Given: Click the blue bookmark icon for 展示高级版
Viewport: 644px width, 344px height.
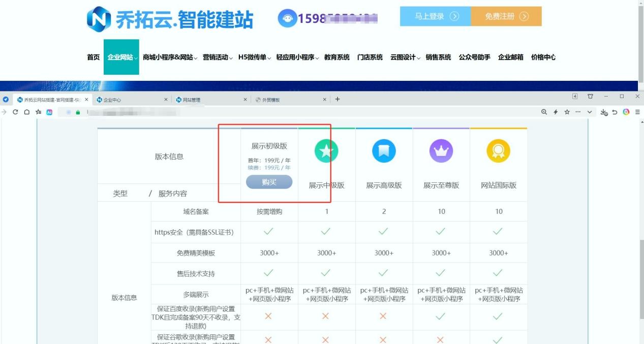Looking at the screenshot, I should click(x=383, y=150).
